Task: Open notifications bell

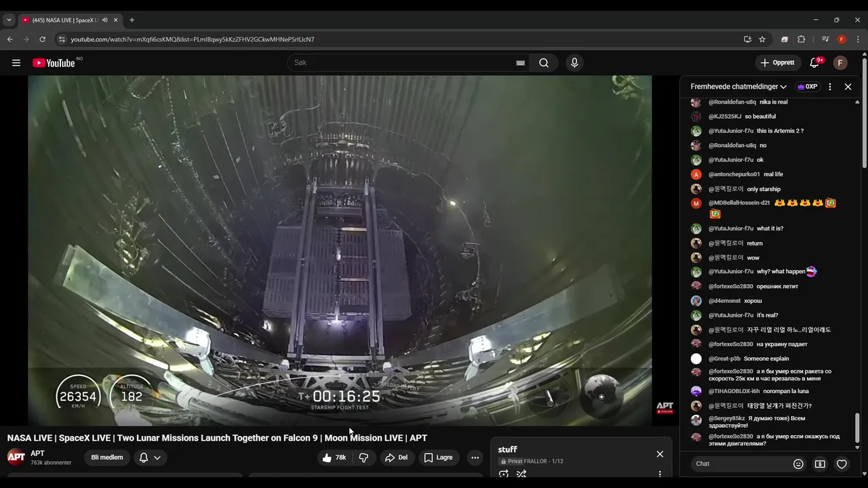Action: coord(815,63)
